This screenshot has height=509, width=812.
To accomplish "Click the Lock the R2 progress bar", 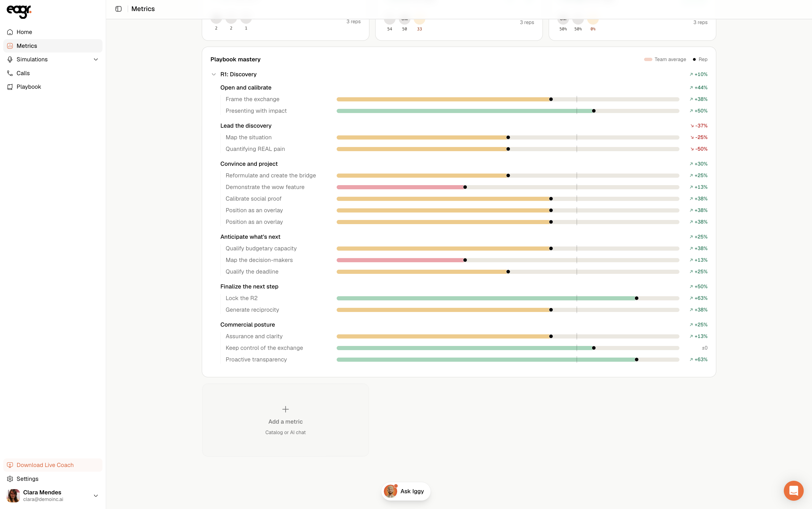I will (x=508, y=298).
